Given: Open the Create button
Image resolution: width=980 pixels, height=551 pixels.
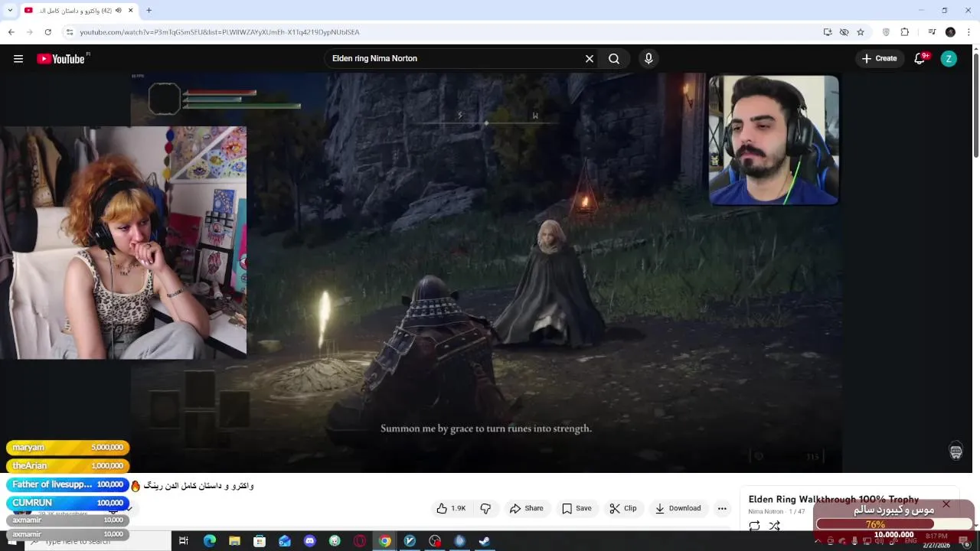Looking at the screenshot, I should [x=879, y=59].
